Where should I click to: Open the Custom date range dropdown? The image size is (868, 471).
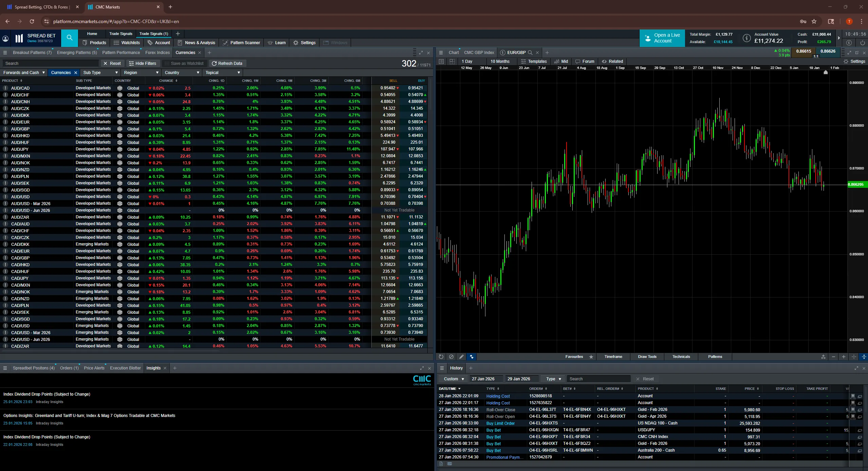click(454, 379)
